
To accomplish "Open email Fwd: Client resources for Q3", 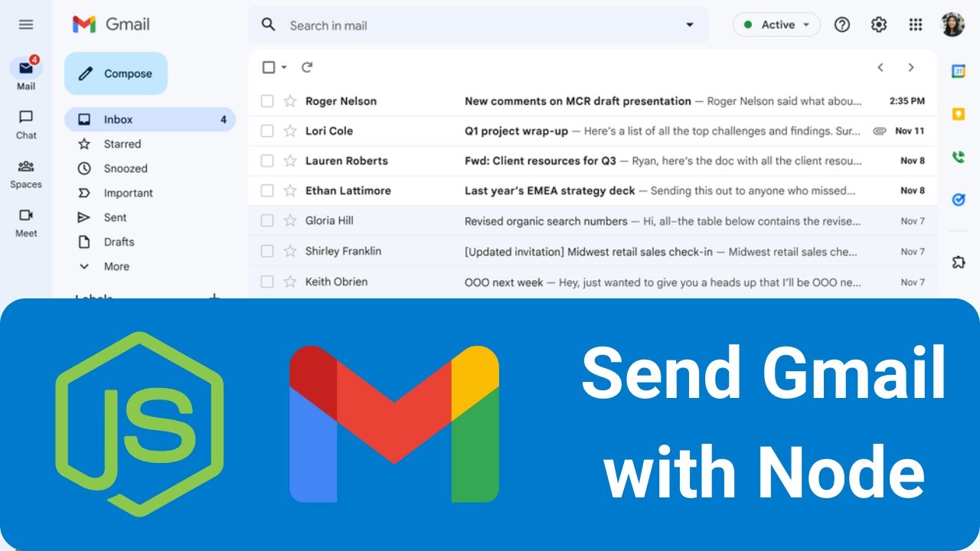I will pyautogui.click(x=593, y=161).
